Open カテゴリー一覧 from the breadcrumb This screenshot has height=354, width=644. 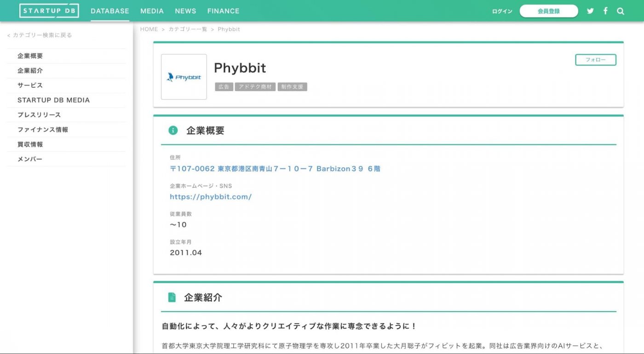coord(188,29)
